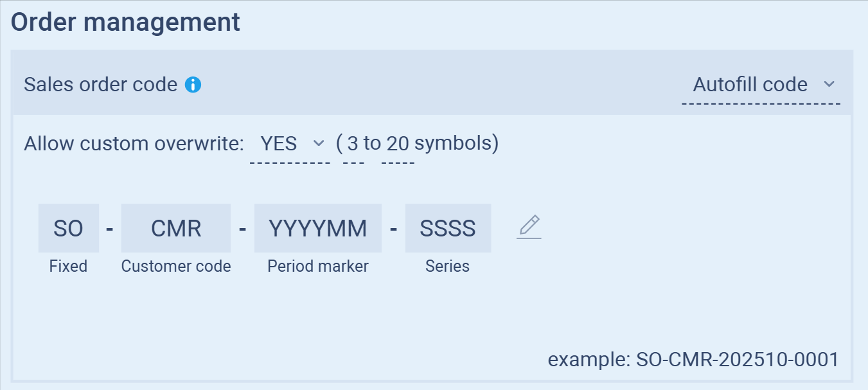Click the Period marker label
This screenshot has height=390, width=868.
318,266
